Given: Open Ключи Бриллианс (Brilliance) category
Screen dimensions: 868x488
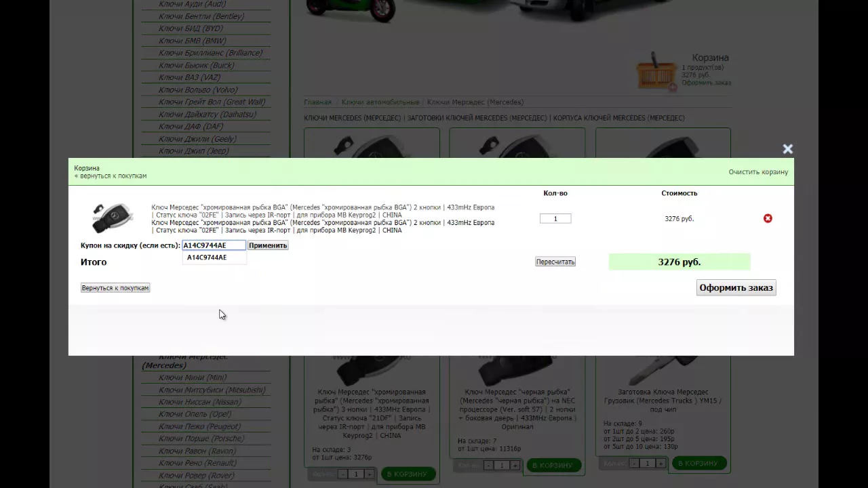Looking at the screenshot, I should [x=210, y=53].
